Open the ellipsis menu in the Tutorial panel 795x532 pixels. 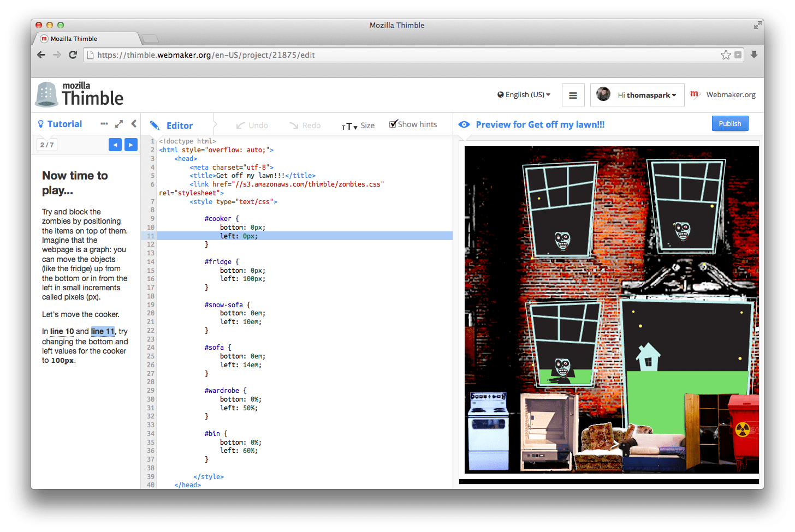(x=104, y=124)
